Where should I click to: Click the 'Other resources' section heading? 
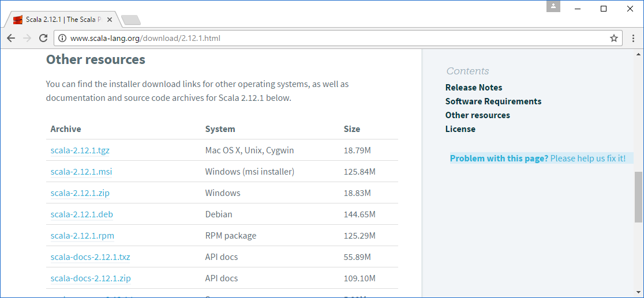[x=96, y=59]
